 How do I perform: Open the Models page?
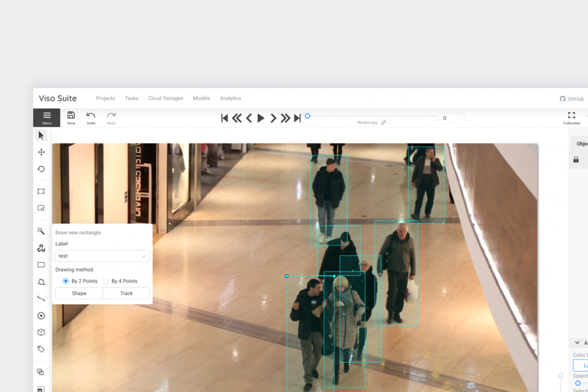click(201, 98)
